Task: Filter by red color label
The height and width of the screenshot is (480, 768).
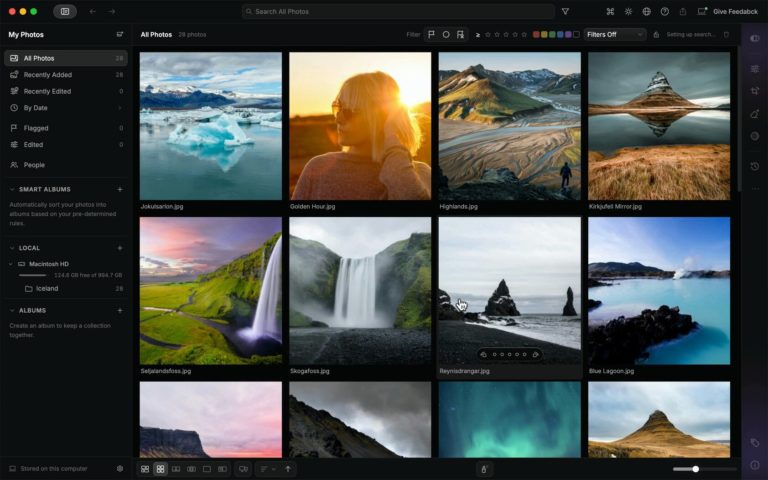Action: (x=536, y=34)
